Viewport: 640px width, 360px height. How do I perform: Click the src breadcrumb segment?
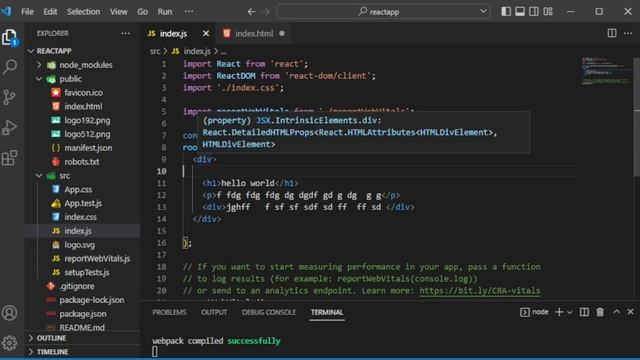pos(155,51)
